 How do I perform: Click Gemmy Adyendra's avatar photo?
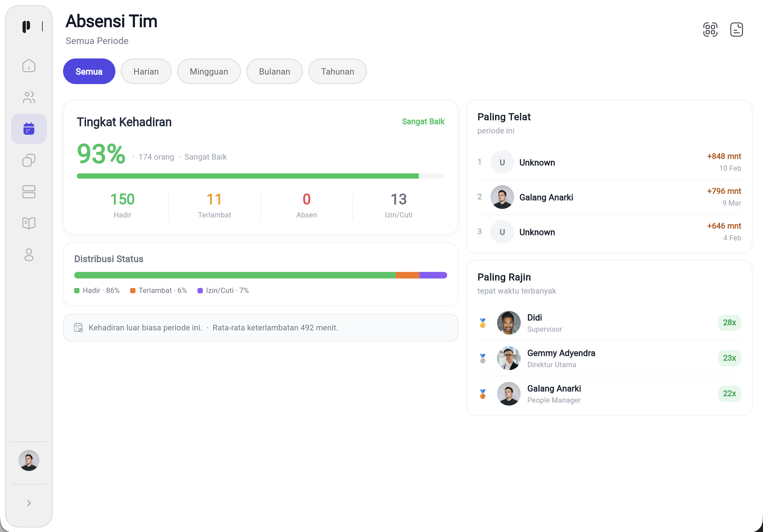(x=509, y=358)
